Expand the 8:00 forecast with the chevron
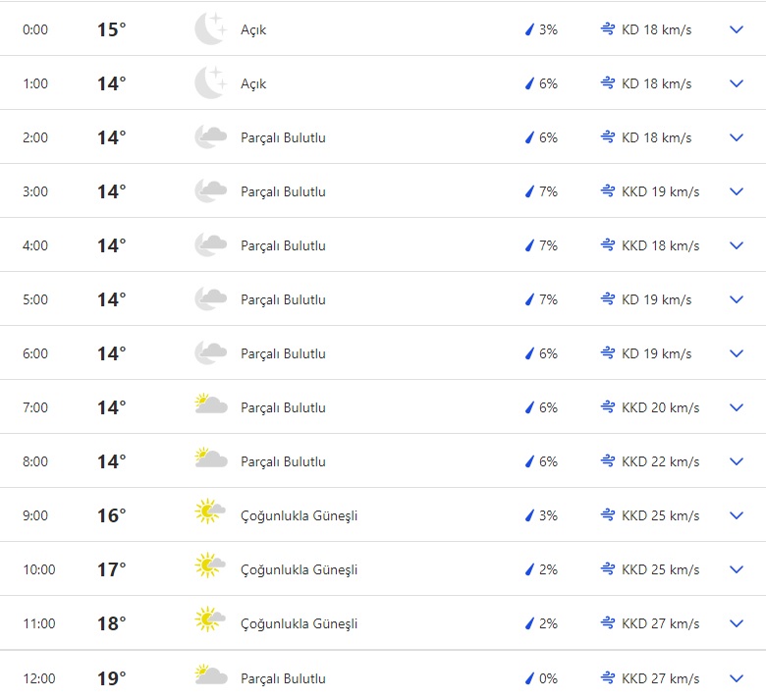This screenshot has width=766, height=700. (x=737, y=461)
